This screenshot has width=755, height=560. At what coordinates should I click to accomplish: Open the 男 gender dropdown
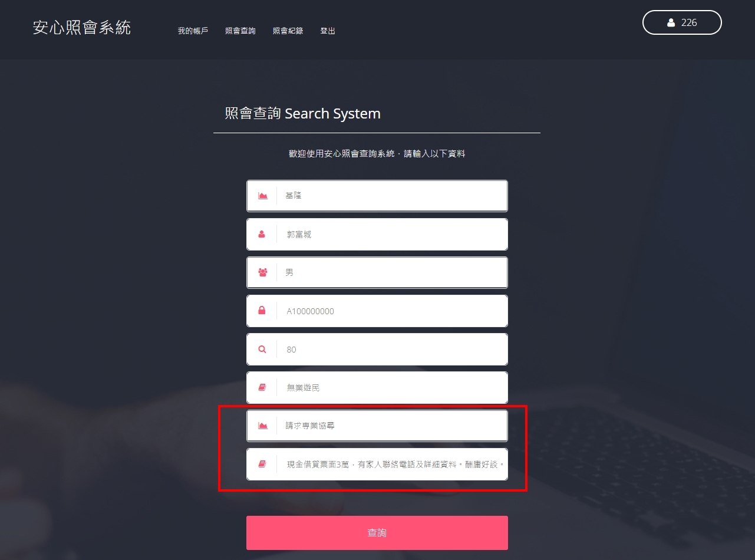pos(377,272)
